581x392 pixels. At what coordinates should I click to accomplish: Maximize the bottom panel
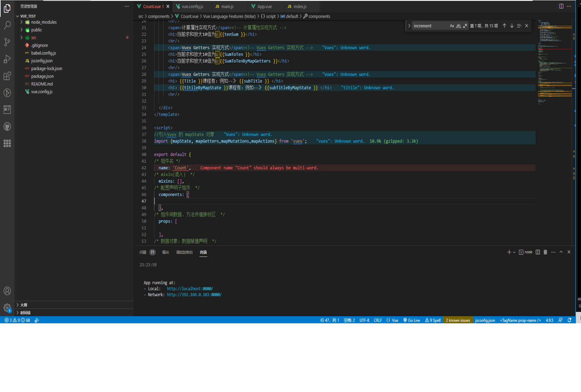(x=561, y=252)
